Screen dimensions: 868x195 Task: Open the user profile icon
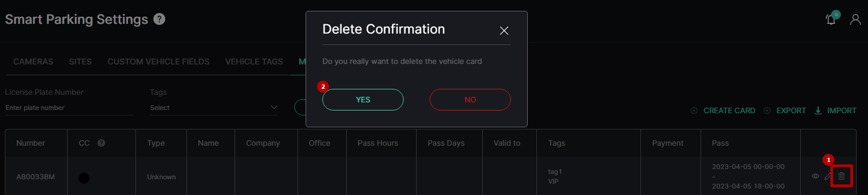point(856,19)
